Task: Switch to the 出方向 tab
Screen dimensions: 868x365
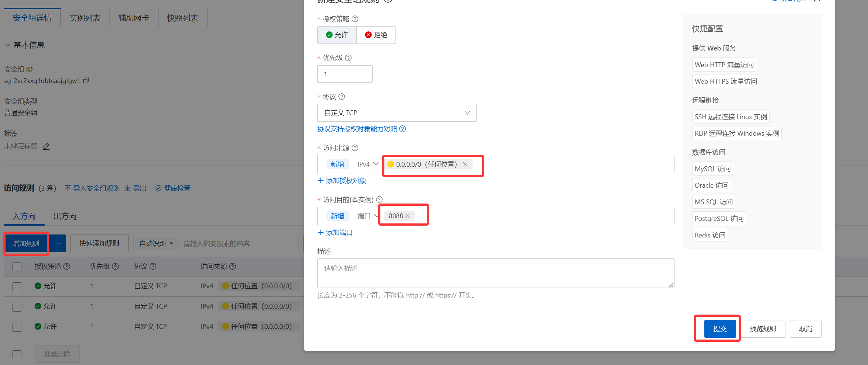Action: click(x=65, y=216)
